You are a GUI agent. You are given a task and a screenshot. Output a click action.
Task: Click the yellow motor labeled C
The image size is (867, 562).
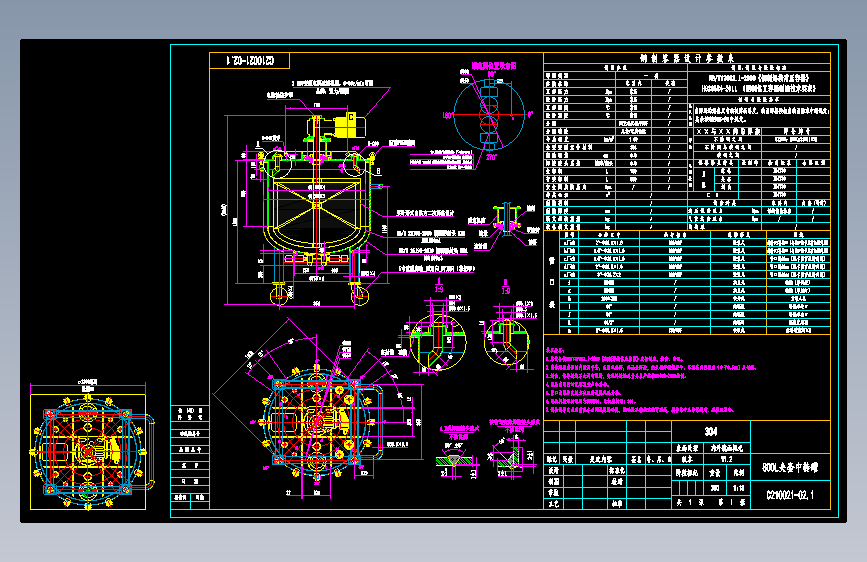(x=349, y=125)
